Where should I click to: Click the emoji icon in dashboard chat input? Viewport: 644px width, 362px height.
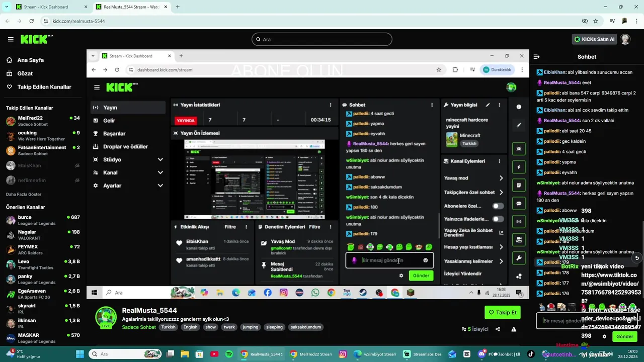tap(425, 260)
